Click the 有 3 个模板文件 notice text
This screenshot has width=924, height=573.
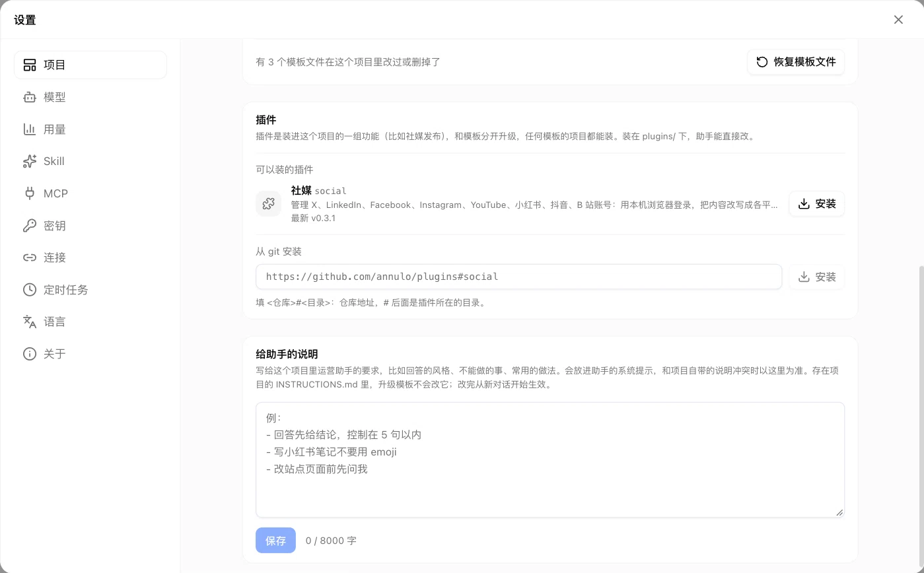click(348, 62)
